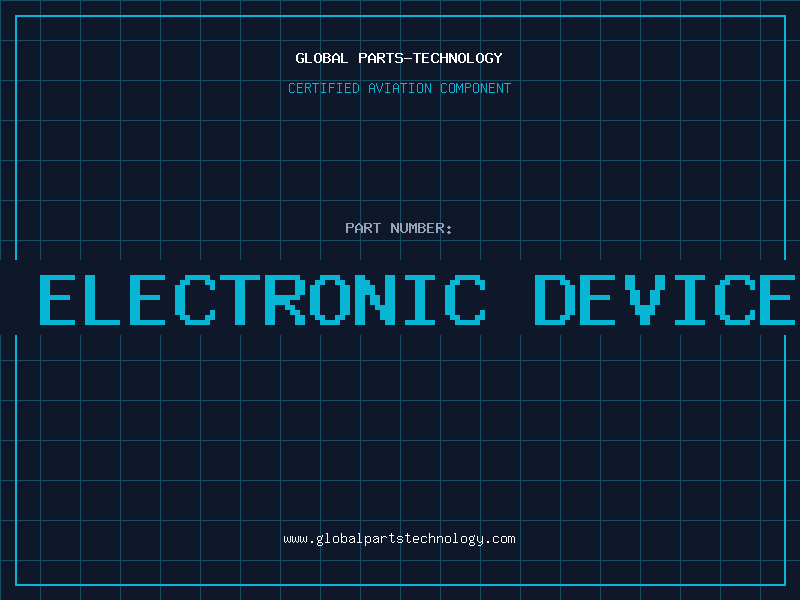Open the www.globalpartstechnology.com link

point(399,539)
